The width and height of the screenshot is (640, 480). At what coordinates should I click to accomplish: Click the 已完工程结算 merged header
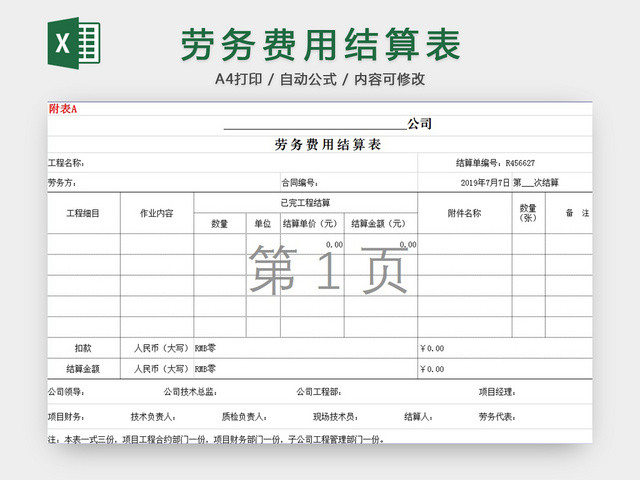point(305,203)
